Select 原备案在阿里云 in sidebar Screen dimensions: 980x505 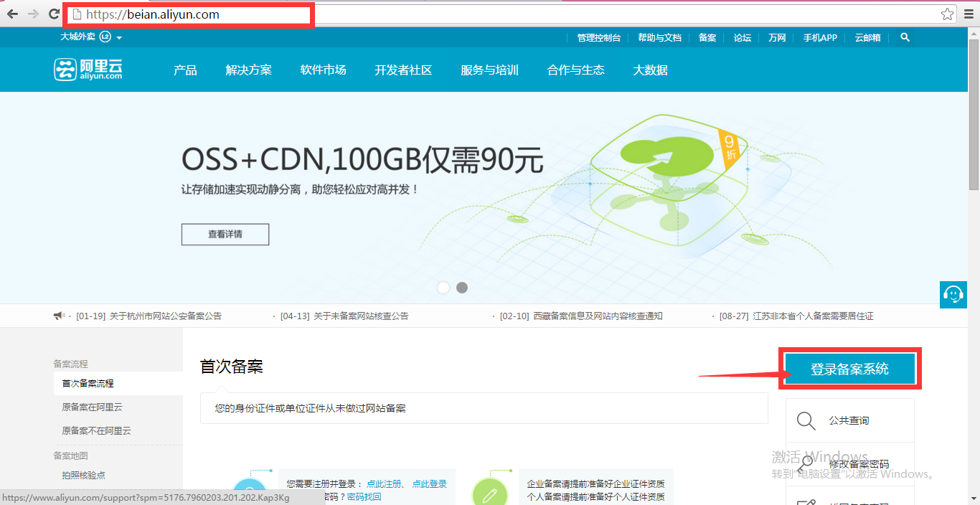tap(92, 407)
